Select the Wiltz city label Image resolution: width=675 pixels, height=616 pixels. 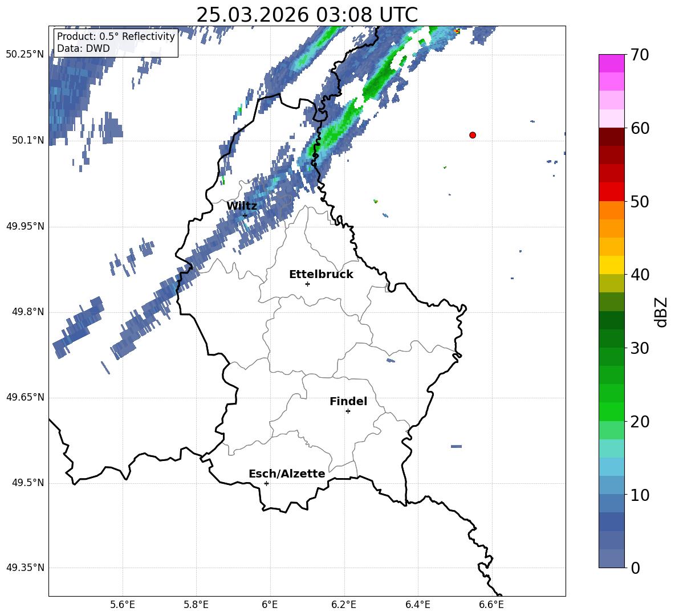[242, 206]
